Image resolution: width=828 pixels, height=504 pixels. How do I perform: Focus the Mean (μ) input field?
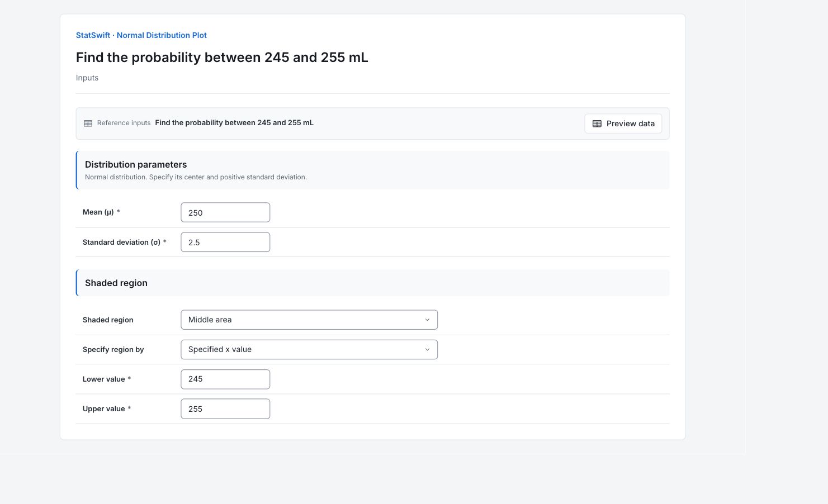pos(225,212)
